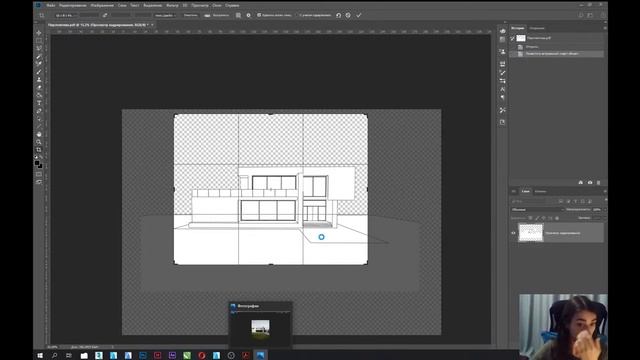
Task: Create new document from current history state
Action: coord(581,182)
